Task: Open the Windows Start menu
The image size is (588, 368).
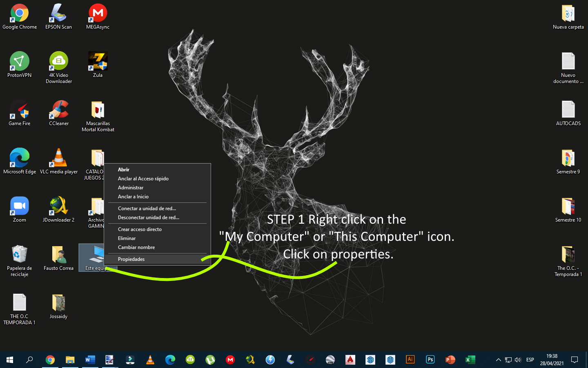Action: point(10,360)
